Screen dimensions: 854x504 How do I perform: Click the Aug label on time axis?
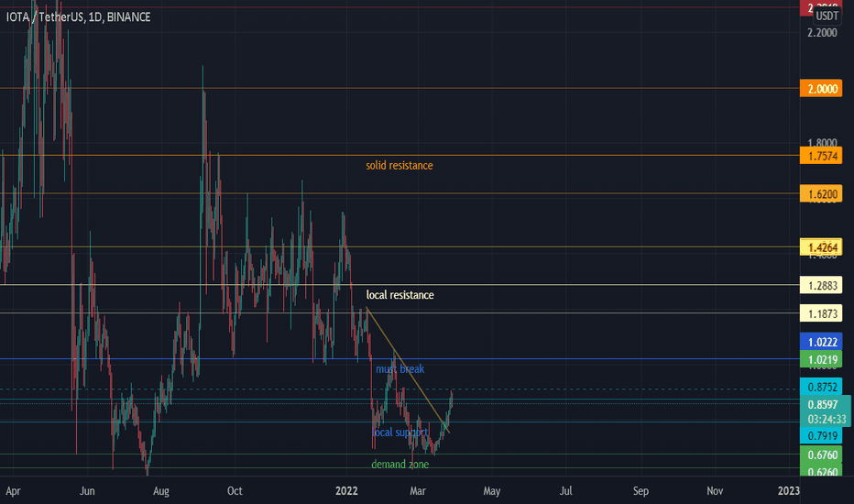click(x=160, y=491)
